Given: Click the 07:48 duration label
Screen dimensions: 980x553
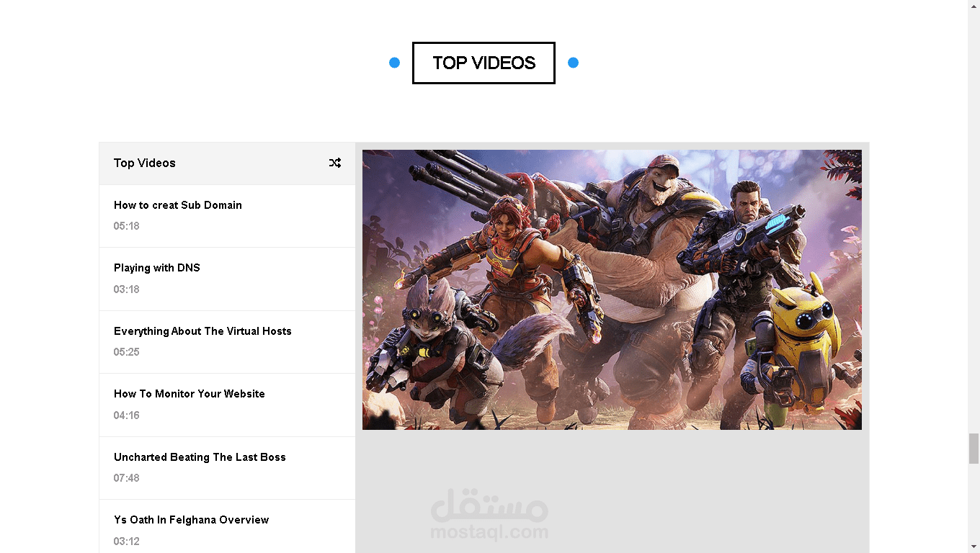Looking at the screenshot, I should click(x=126, y=478).
